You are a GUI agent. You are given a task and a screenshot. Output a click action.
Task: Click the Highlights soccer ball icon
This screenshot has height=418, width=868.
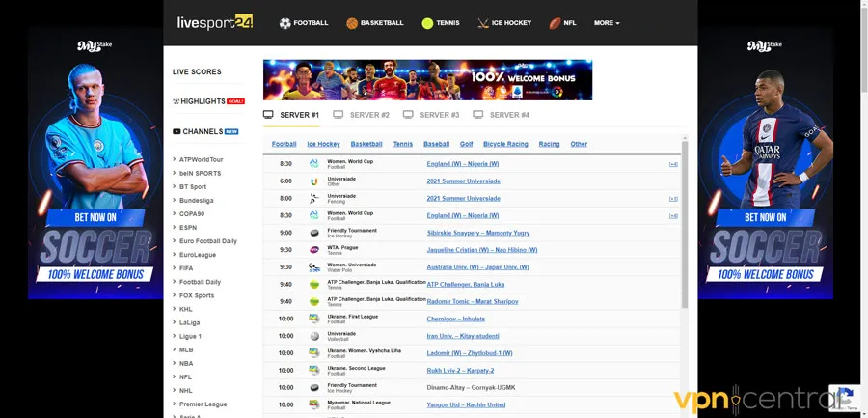pyautogui.click(x=176, y=101)
